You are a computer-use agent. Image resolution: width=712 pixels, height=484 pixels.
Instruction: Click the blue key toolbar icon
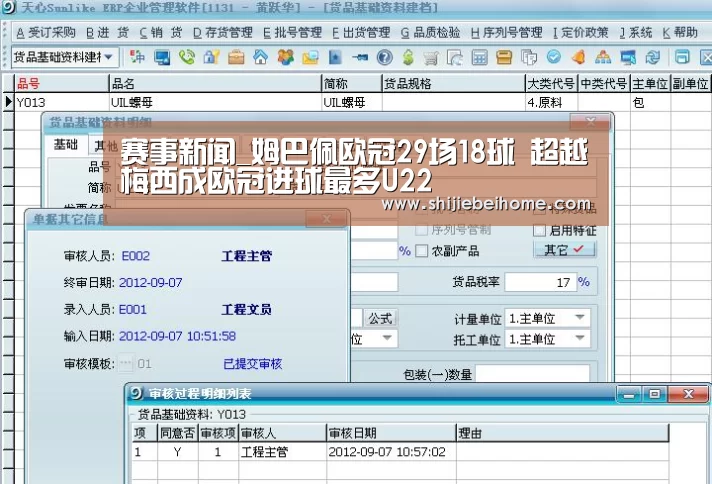[x=360, y=57]
